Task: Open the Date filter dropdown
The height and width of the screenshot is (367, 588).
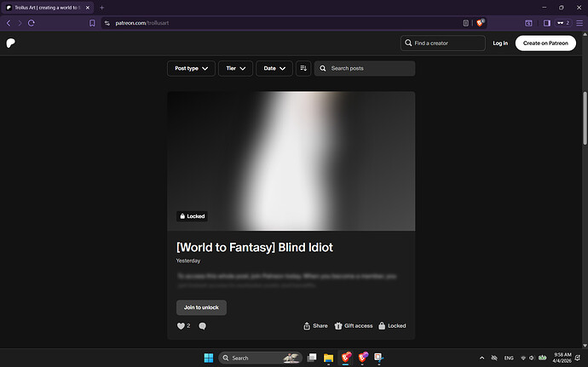Action: point(274,68)
